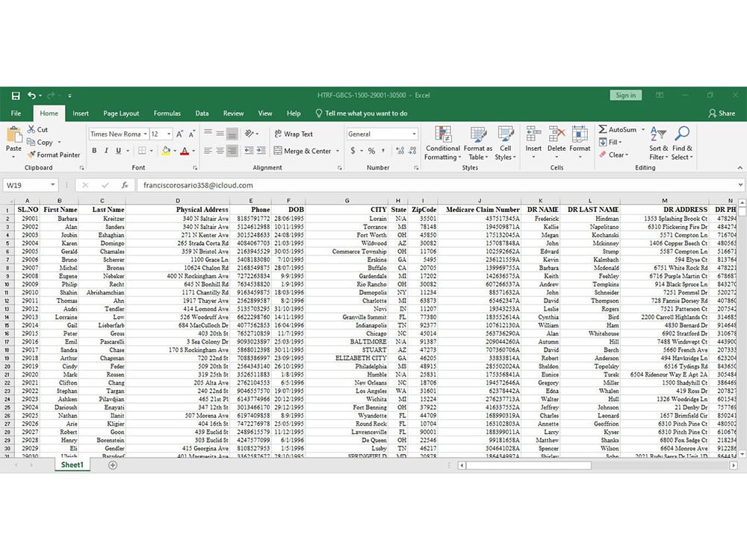Open the Times New Roman font name dropdown
747x560 pixels.
[x=145, y=134]
